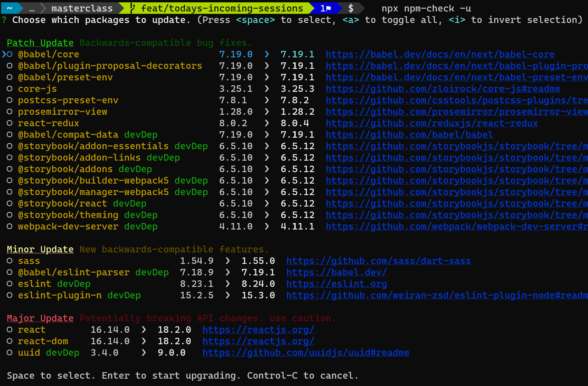Click the flag icon in prompt segment

click(x=329, y=9)
